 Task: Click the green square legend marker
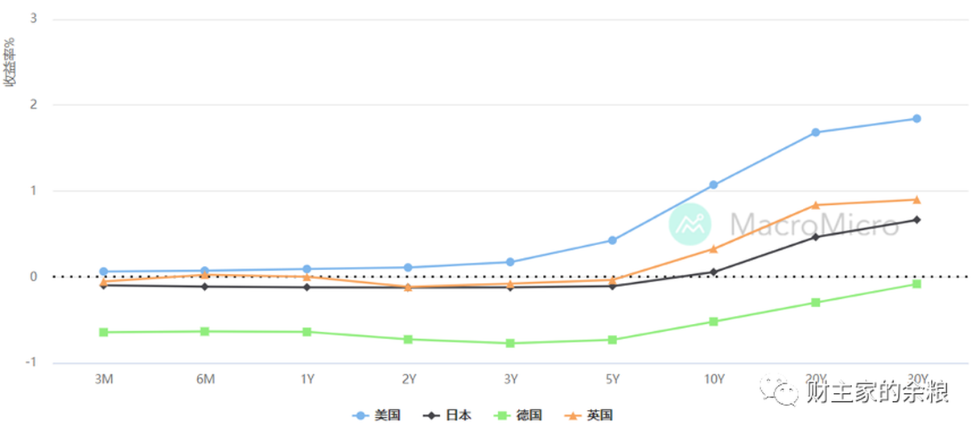(502, 416)
